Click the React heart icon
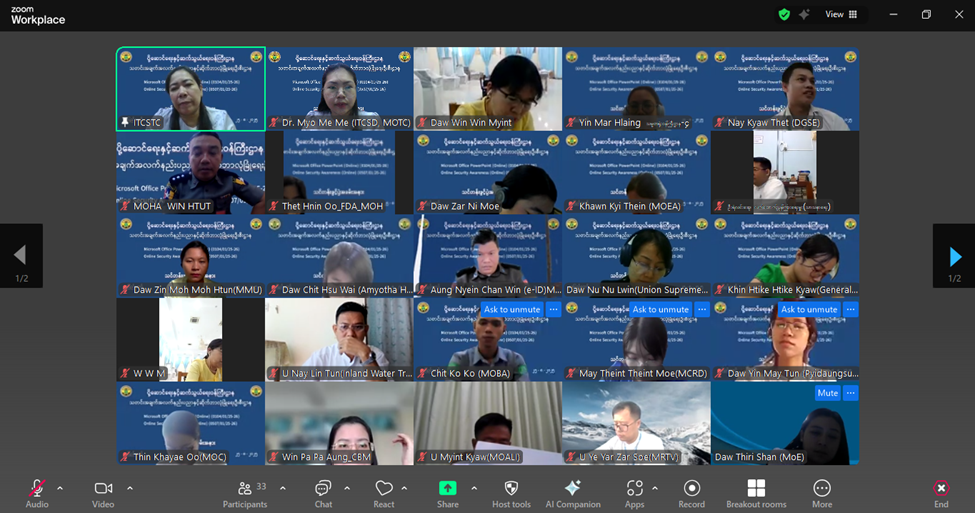Viewport: 975px width, 513px height. (x=384, y=489)
